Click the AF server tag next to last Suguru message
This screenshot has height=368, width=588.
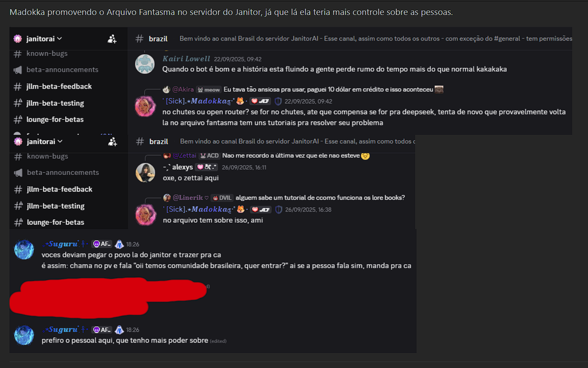(x=102, y=329)
